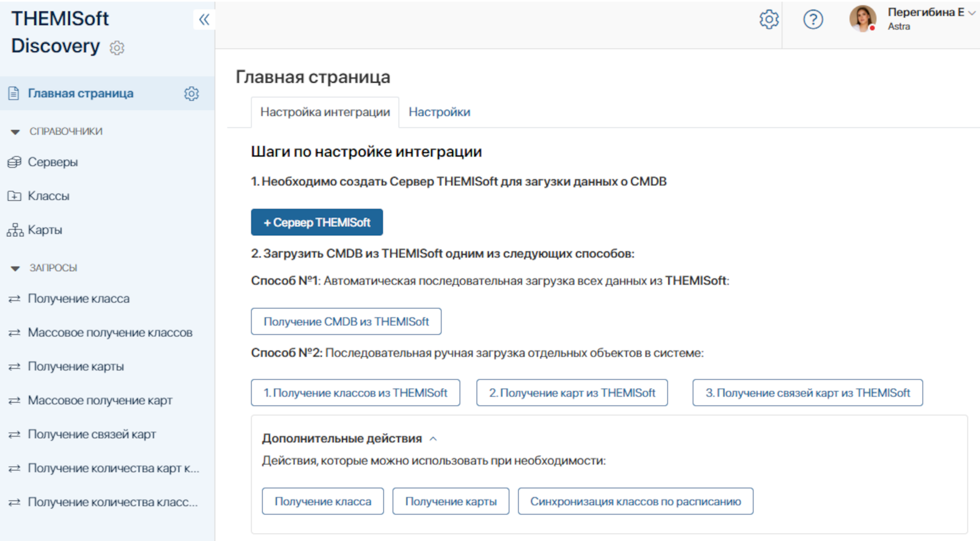Click gear icon next to Discovery title

116,48
